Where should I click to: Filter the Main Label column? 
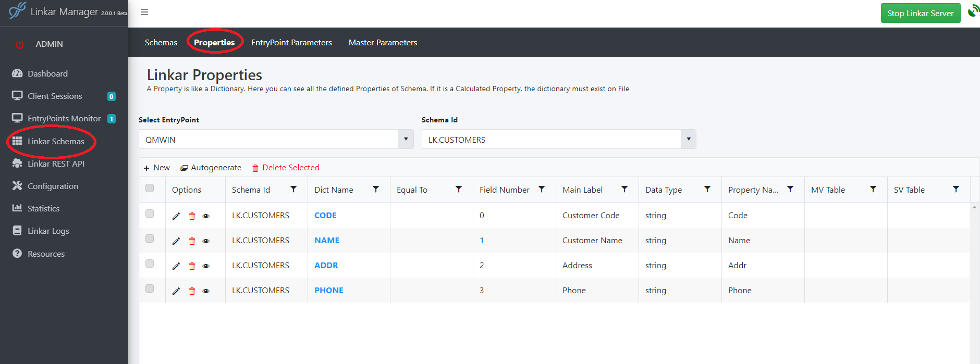(624, 189)
